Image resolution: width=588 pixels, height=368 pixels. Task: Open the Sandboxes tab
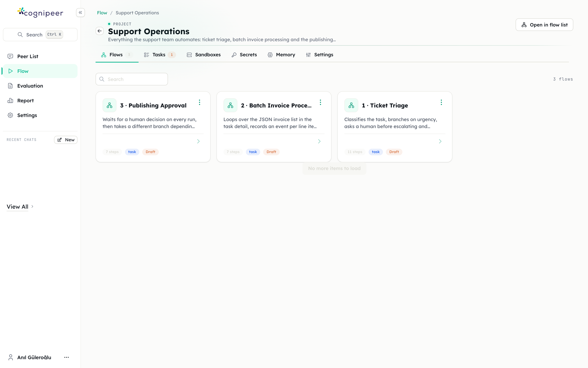(x=204, y=55)
